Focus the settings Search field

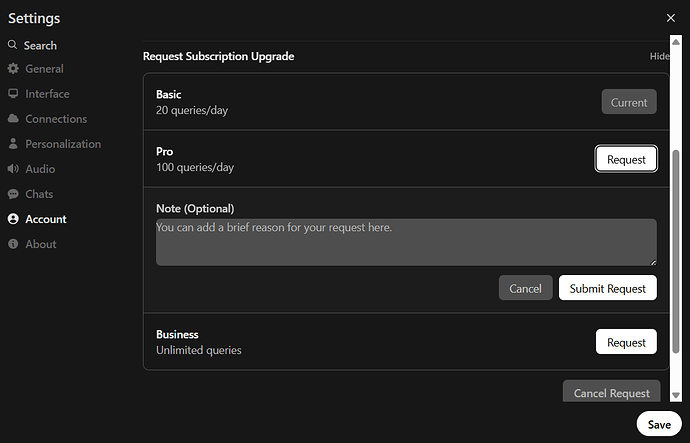(40, 45)
